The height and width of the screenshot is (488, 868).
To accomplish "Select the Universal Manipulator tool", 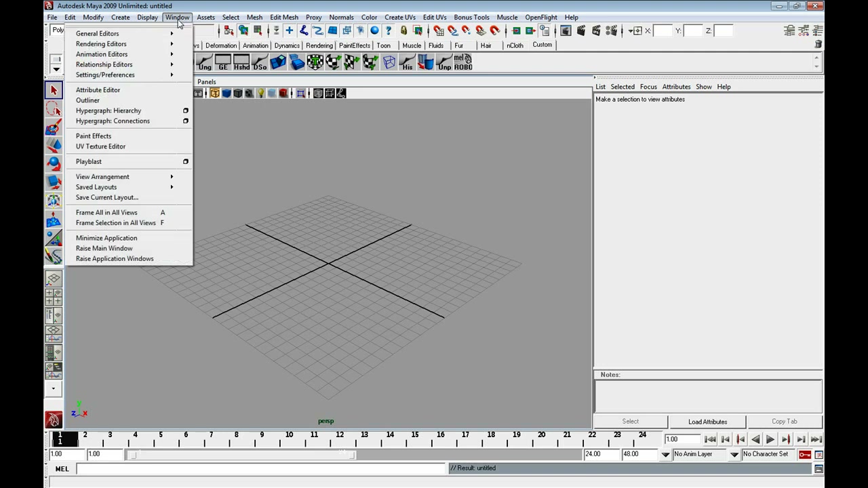I will click(54, 201).
